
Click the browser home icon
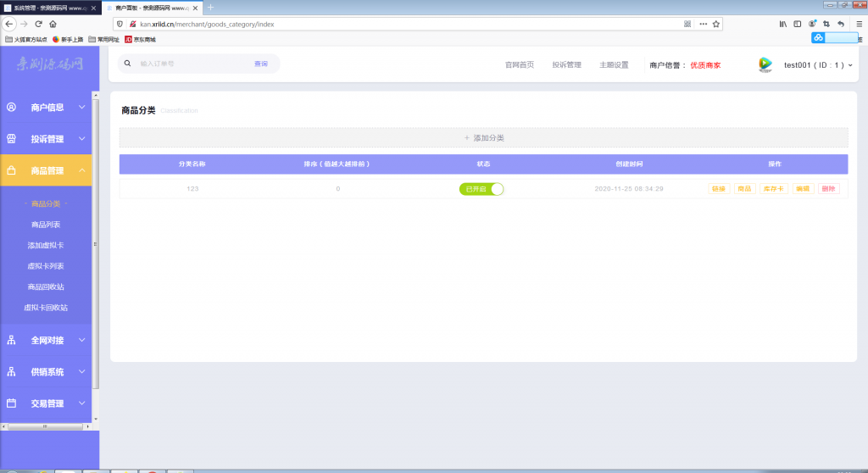[x=53, y=24]
